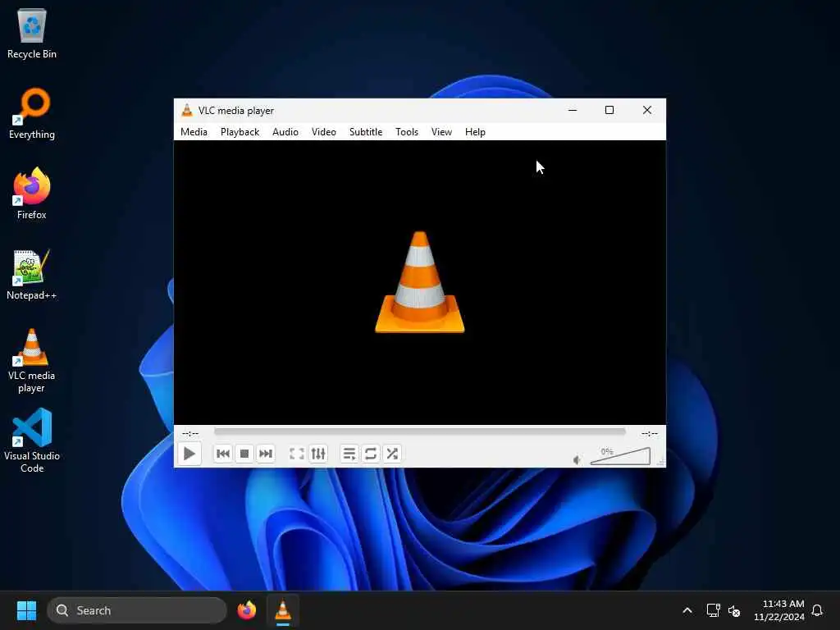Close the VLC media player window

coord(647,111)
